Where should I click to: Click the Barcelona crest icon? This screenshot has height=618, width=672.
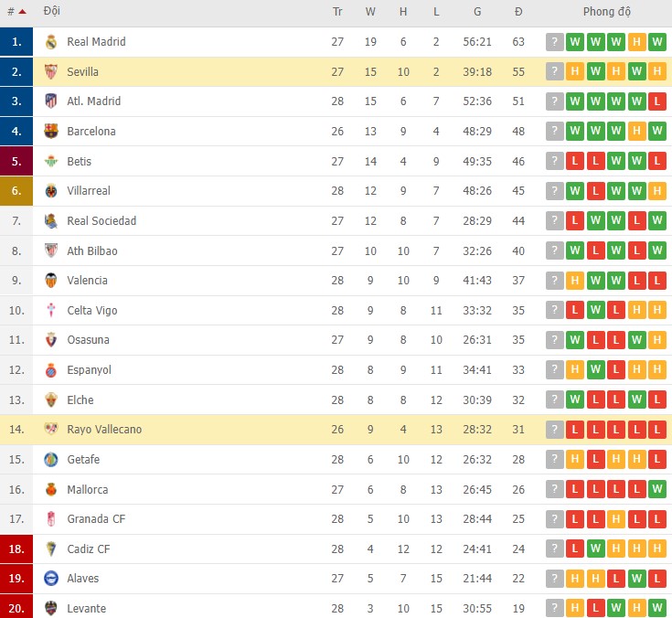coord(51,131)
